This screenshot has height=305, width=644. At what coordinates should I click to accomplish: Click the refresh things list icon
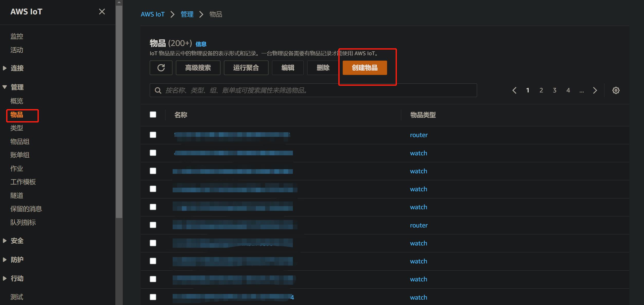click(161, 68)
